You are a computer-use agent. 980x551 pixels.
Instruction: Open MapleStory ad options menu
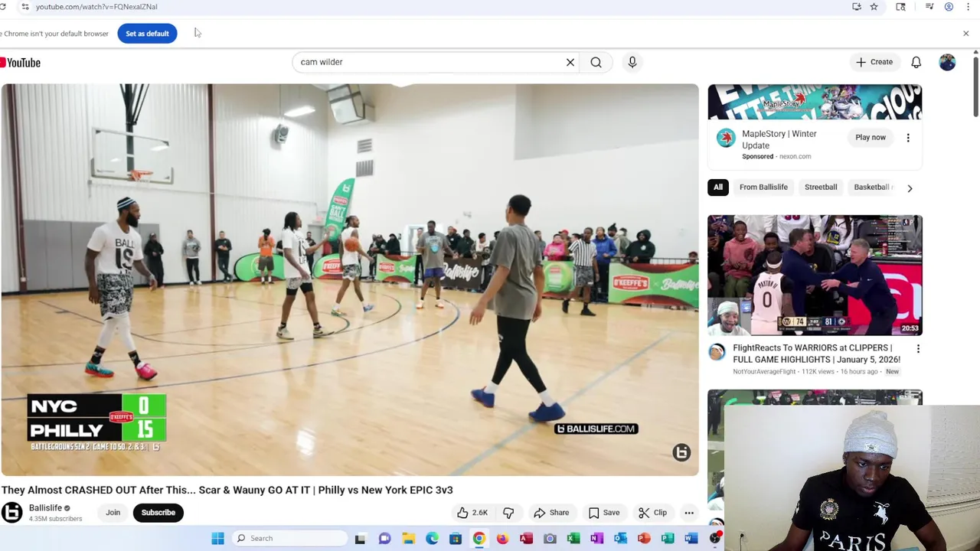point(908,138)
